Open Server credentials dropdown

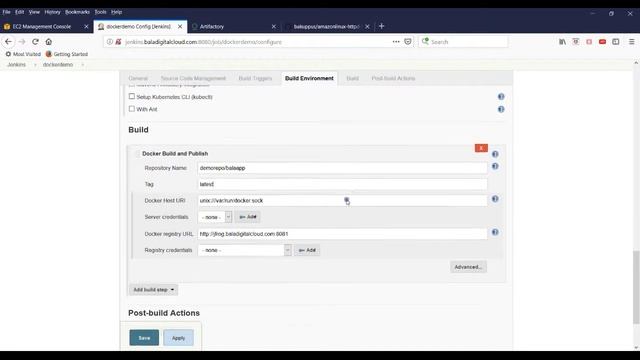(x=215, y=217)
